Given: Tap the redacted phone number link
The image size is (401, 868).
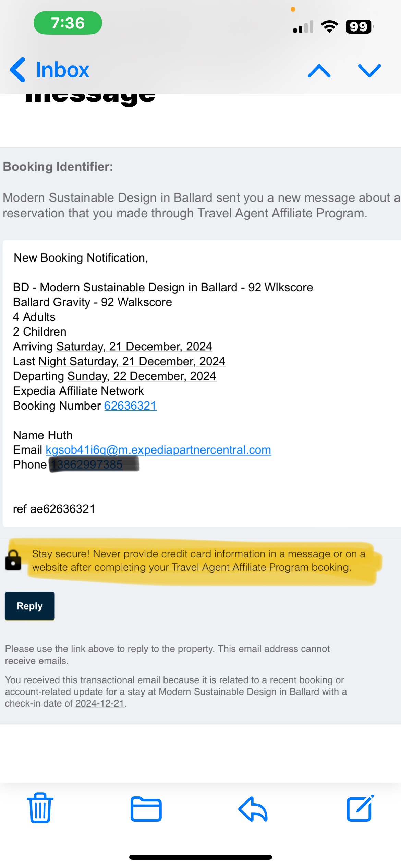Looking at the screenshot, I should pyautogui.click(x=88, y=465).
